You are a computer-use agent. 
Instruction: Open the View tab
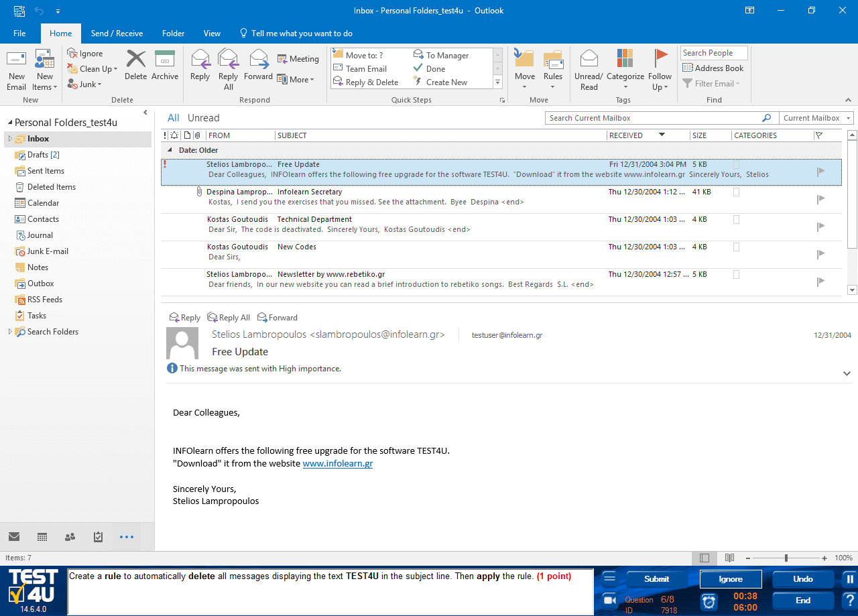[212, 34]
